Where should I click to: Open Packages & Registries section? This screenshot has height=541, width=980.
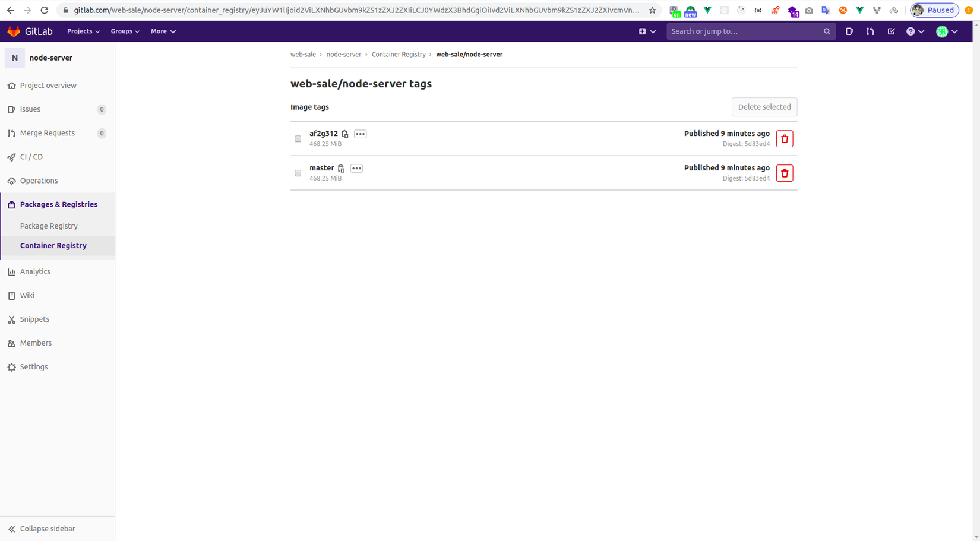[58, 204]
